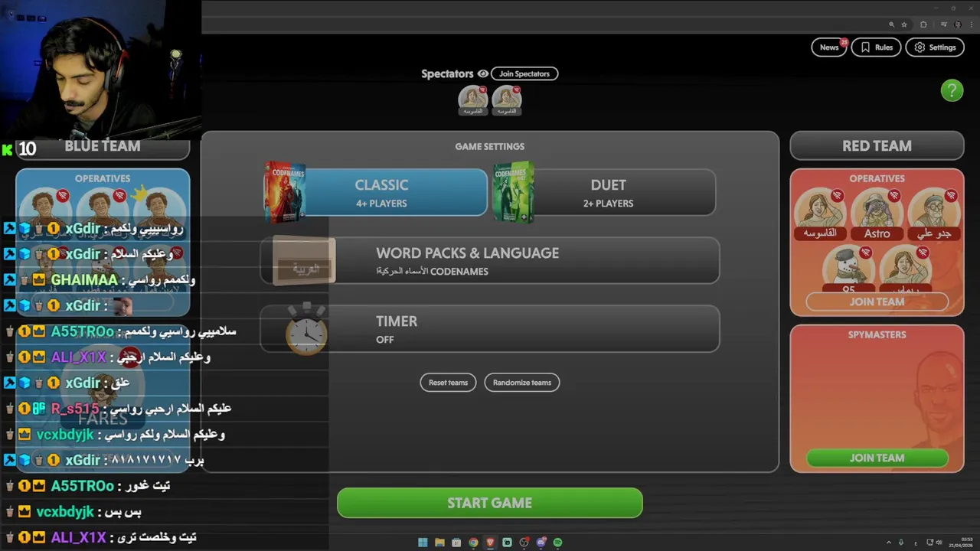Open the Windows Start menu
This screenshot has width=980, height=551.
pyautogui.click(x=423, y=543)
